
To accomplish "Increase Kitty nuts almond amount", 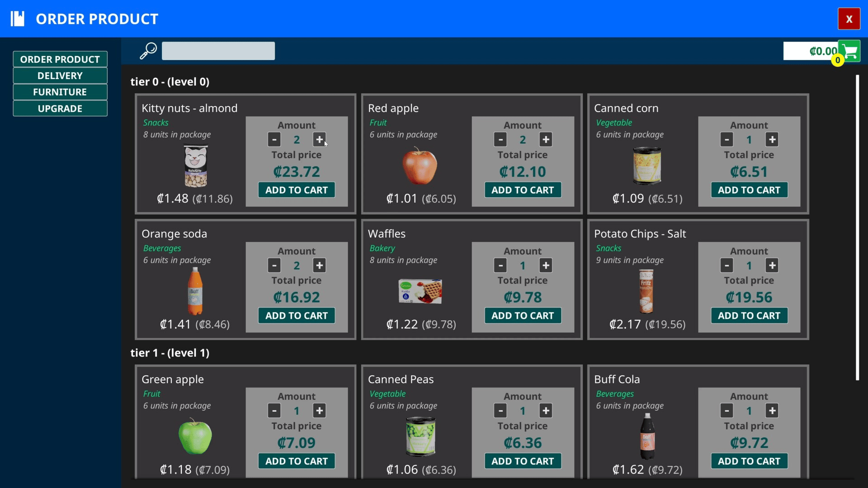I will 319,140.
